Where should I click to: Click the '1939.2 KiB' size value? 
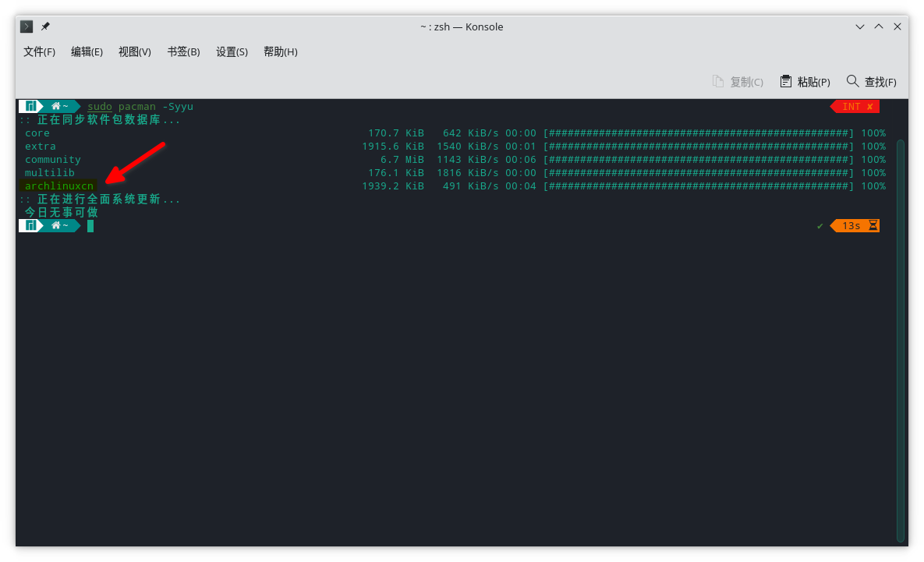pos(392,186)
